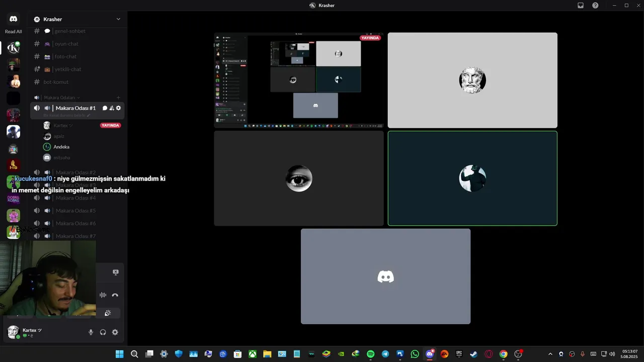Show hidden system tray icons chevron
Viewport: 644px width, 362px height.
(550, 354)
